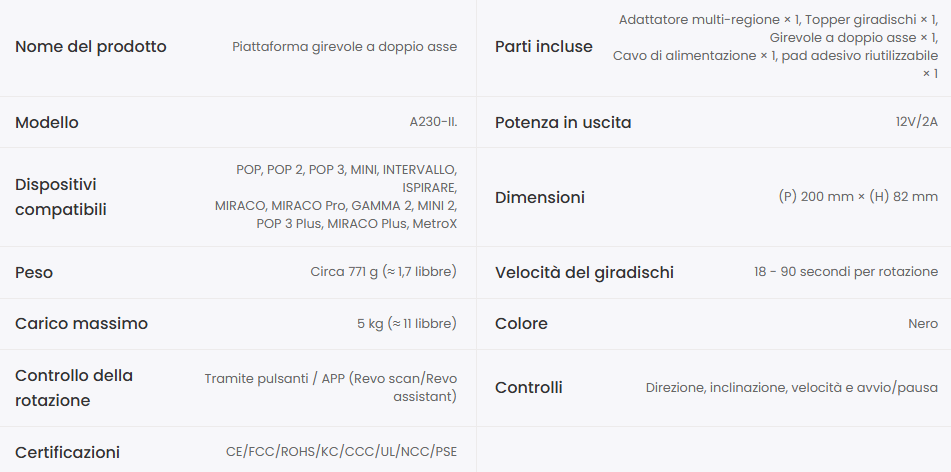This screenshot has height=472, width=951.
Task: Click the 'Colore' value 'Nero'
Action: click(x=923, y=323)
